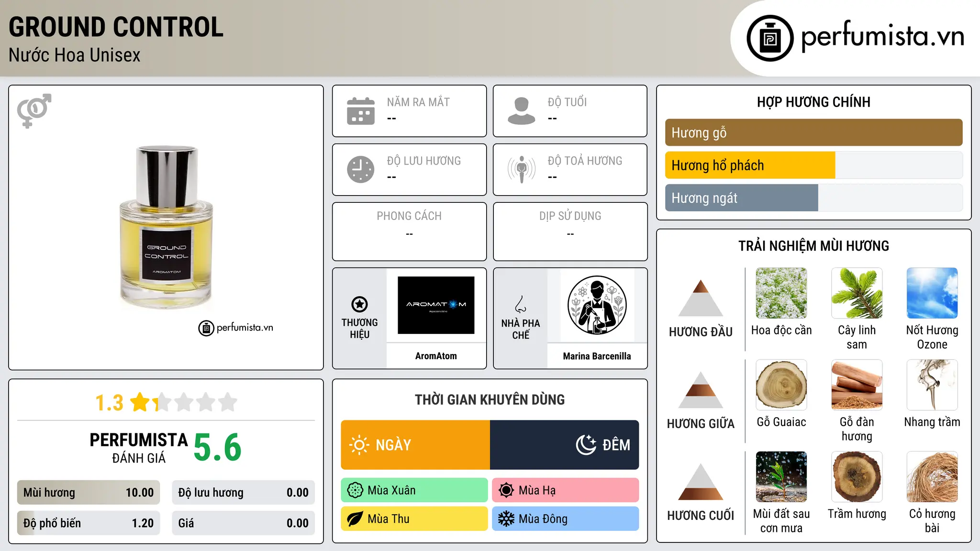The height and width of the screenshot is (551, 980).
Task: Select the Nhang trầm note image
Action: coord(932,385)
